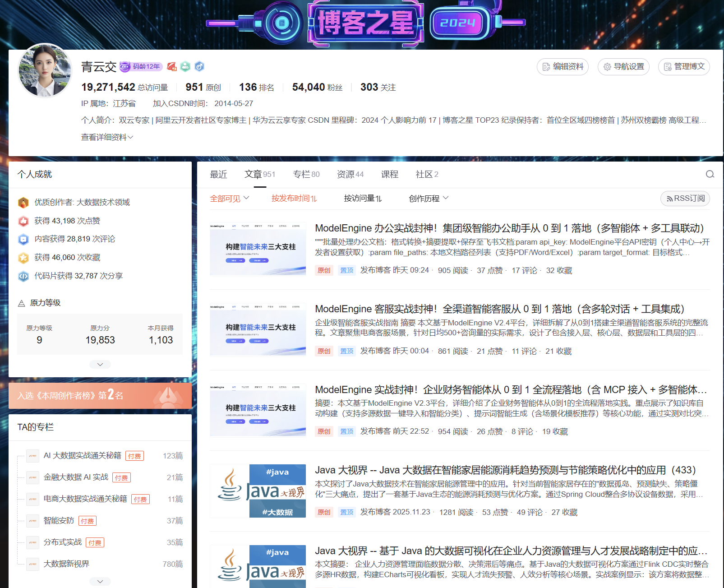Switch to the 资源 44 tab

pos(350,175)
